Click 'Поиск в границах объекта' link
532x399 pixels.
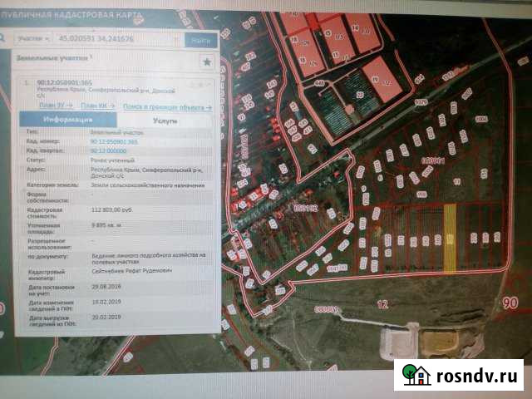(x=166, y=106)
